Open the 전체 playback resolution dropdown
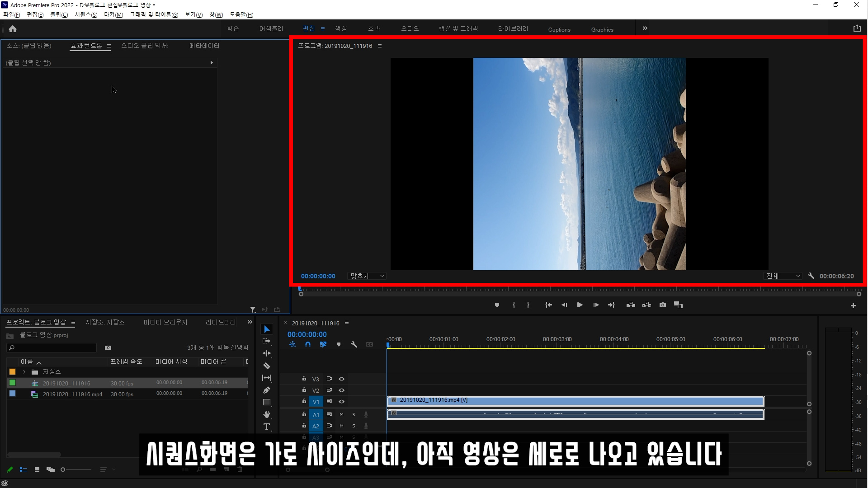868x488 pixels. click(783, 276)
